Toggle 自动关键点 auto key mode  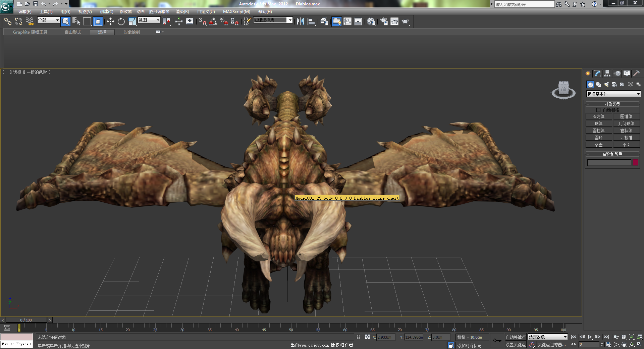pos(516,337)
